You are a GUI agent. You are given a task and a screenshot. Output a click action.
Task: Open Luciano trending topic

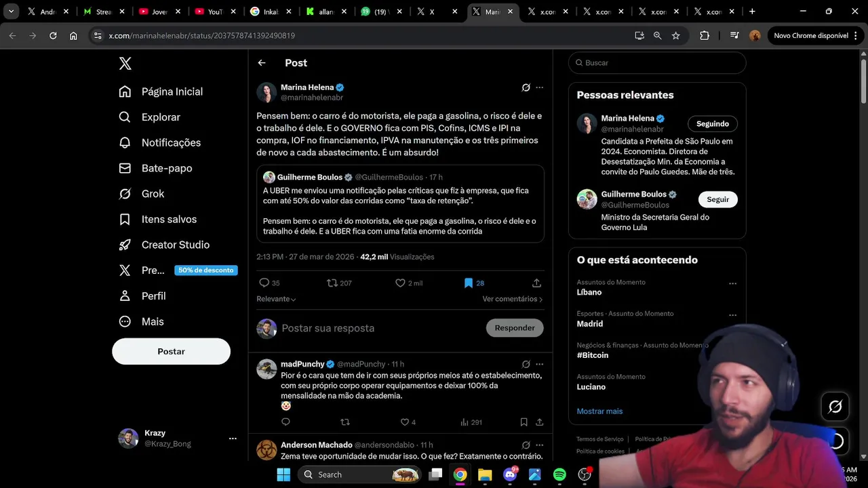click(591, 387)
